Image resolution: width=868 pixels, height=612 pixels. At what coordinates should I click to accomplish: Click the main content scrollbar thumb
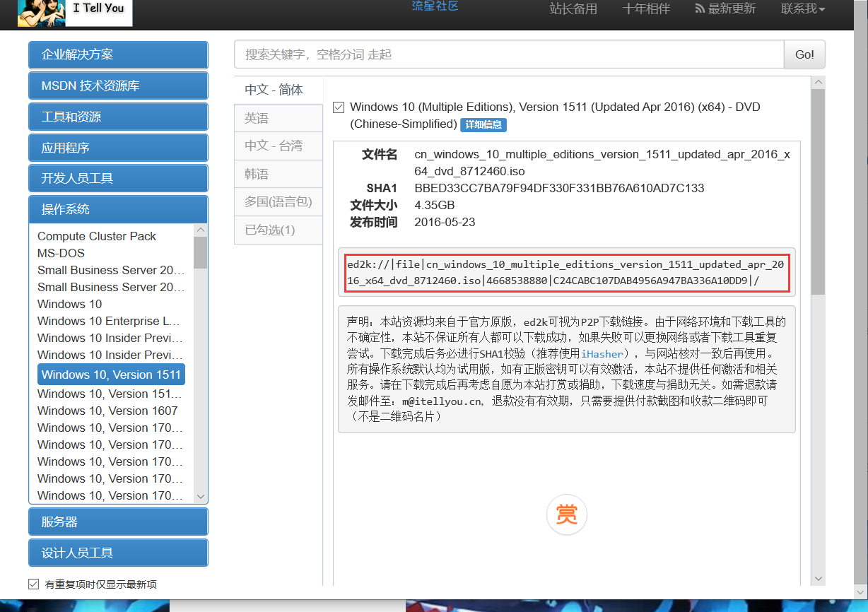click(818, 192)
